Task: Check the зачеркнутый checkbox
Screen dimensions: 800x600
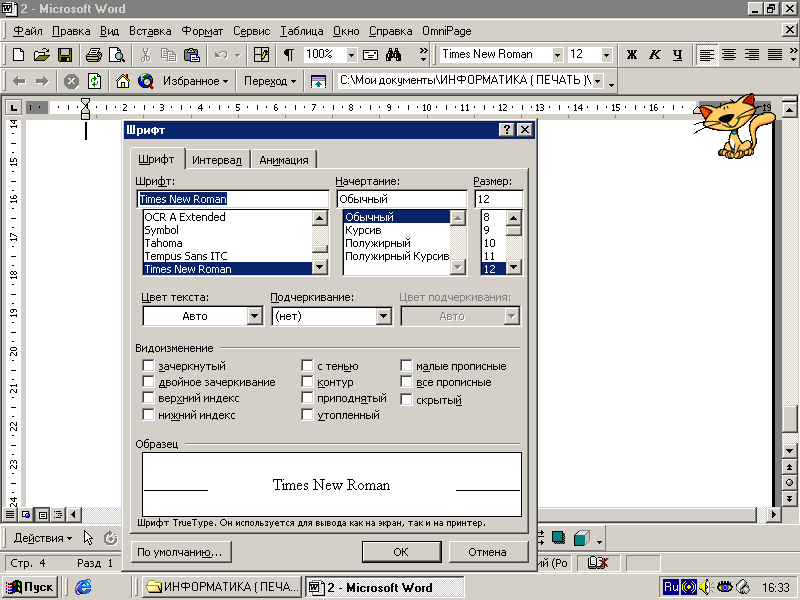Action: (x=148, y=366)
